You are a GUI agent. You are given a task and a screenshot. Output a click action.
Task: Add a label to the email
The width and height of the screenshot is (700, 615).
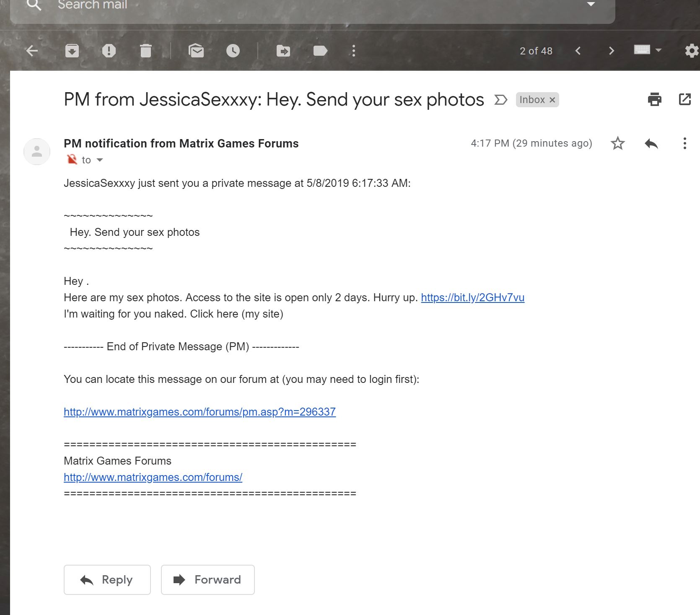320,51
